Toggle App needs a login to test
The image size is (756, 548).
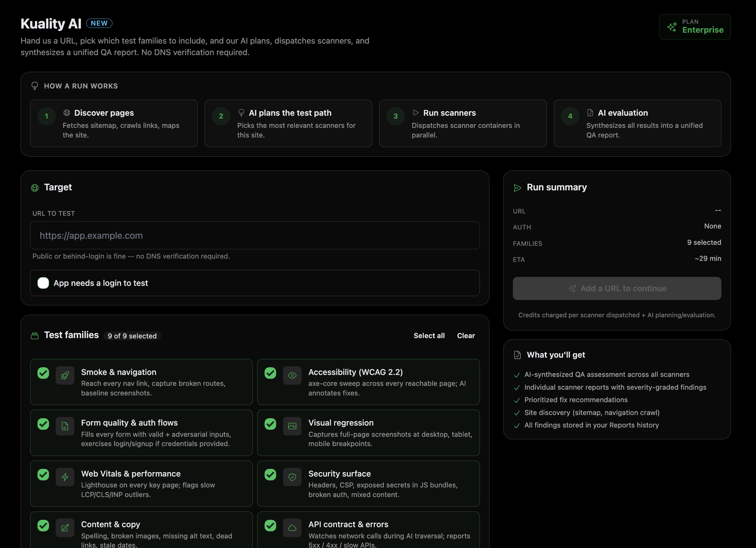coord(43,283)
